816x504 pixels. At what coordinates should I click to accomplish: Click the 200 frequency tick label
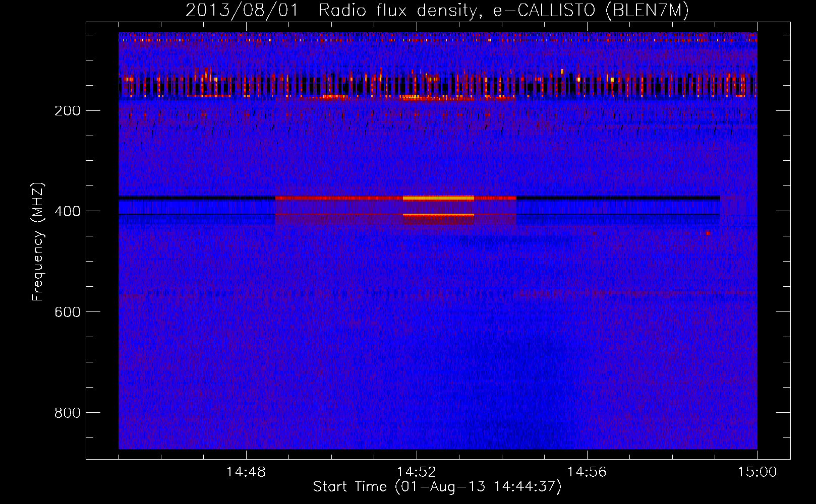(68, 110)
